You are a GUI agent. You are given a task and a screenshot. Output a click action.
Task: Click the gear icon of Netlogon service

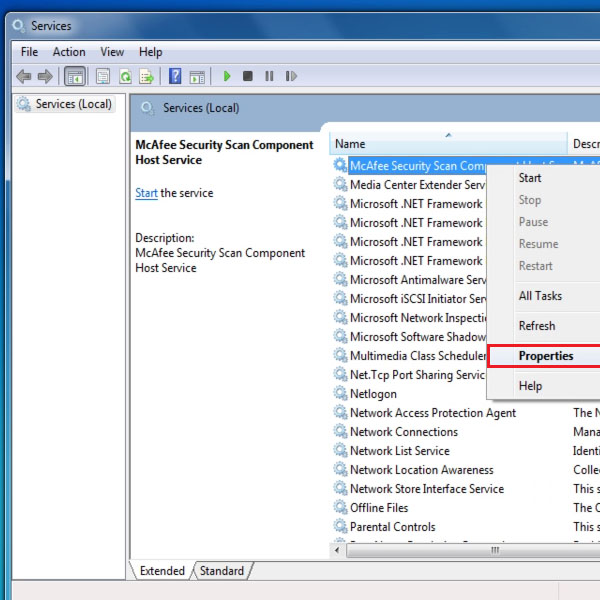pyautogui.click(x=340, y=393)
